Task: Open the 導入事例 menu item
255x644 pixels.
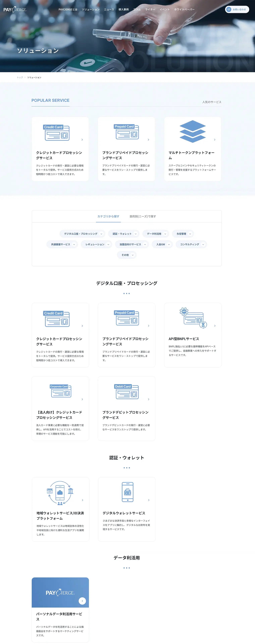Action: (x=124, y=10)
